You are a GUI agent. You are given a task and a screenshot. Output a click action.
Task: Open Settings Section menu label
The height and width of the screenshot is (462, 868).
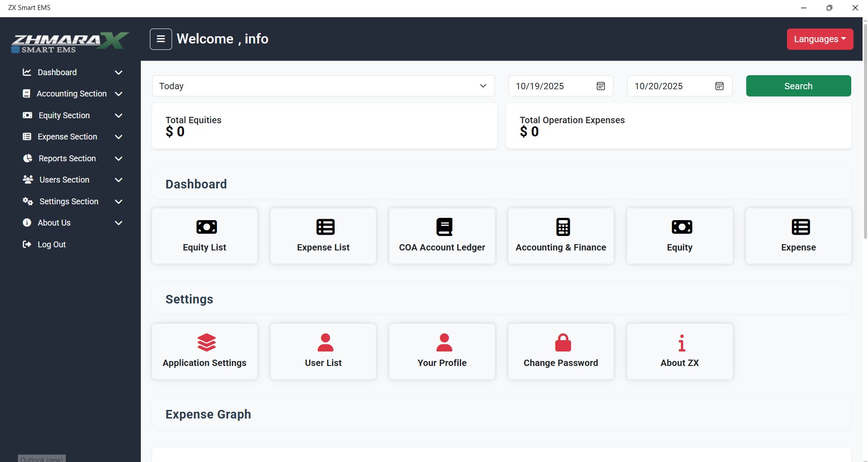pos(69,202)
